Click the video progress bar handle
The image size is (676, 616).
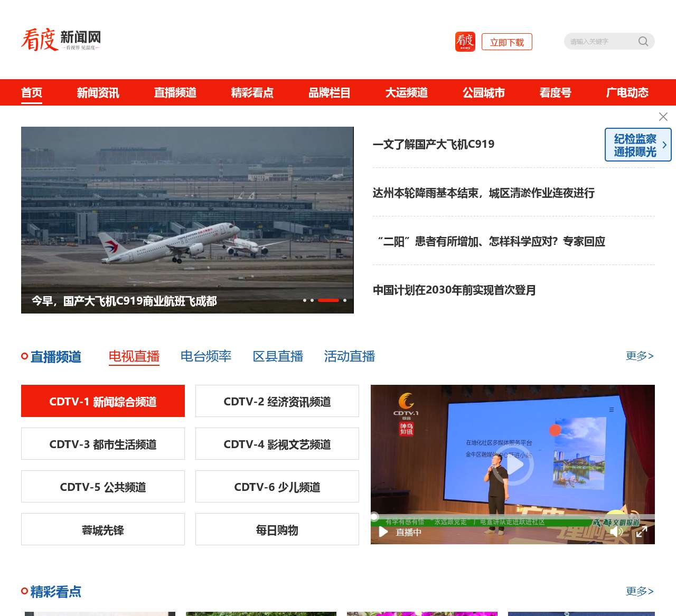point(374,516)
